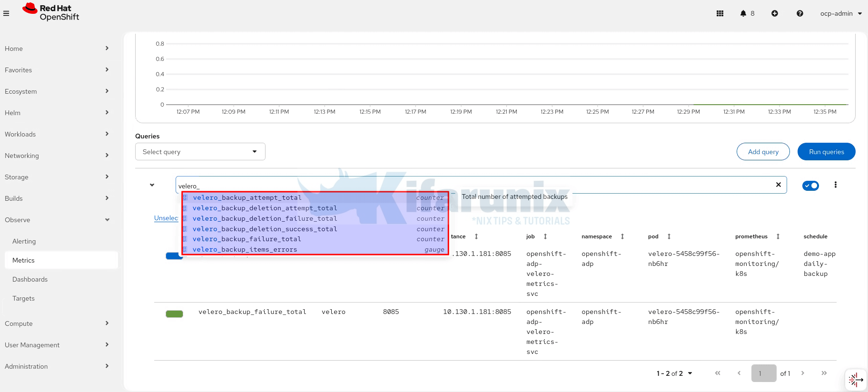This screenshot has width=868, height=392.
Task: Toggle the query enabled switch
Action: point(810,186)
